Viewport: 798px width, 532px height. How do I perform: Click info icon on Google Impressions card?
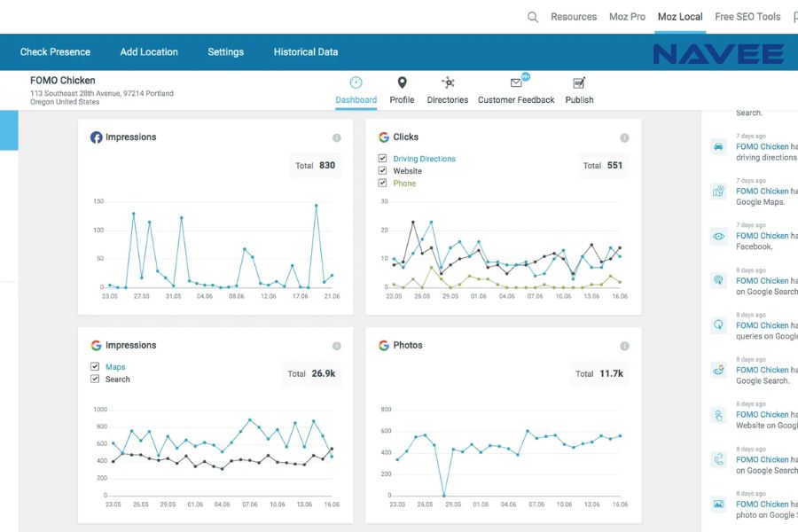tap(336, 346)
